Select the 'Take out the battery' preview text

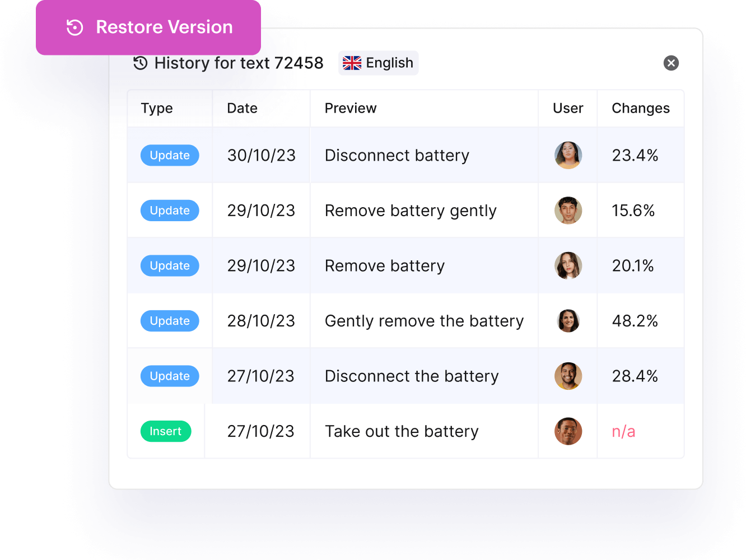tap(402, 431)
